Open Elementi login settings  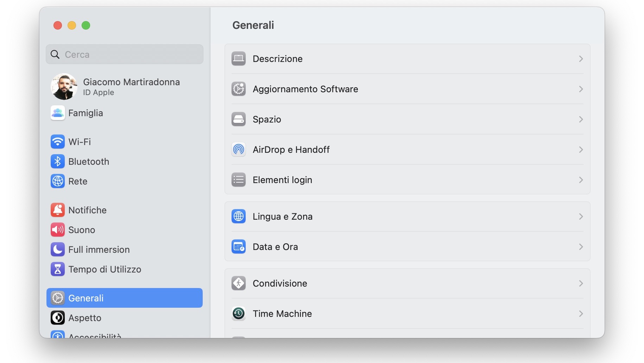point(282,180)
